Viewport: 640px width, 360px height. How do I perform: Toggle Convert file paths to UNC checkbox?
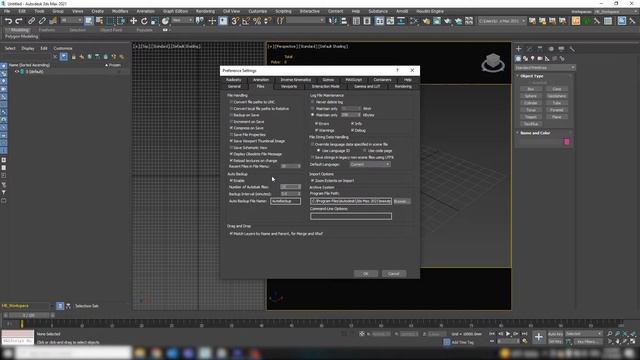click(x=231, y=102)
